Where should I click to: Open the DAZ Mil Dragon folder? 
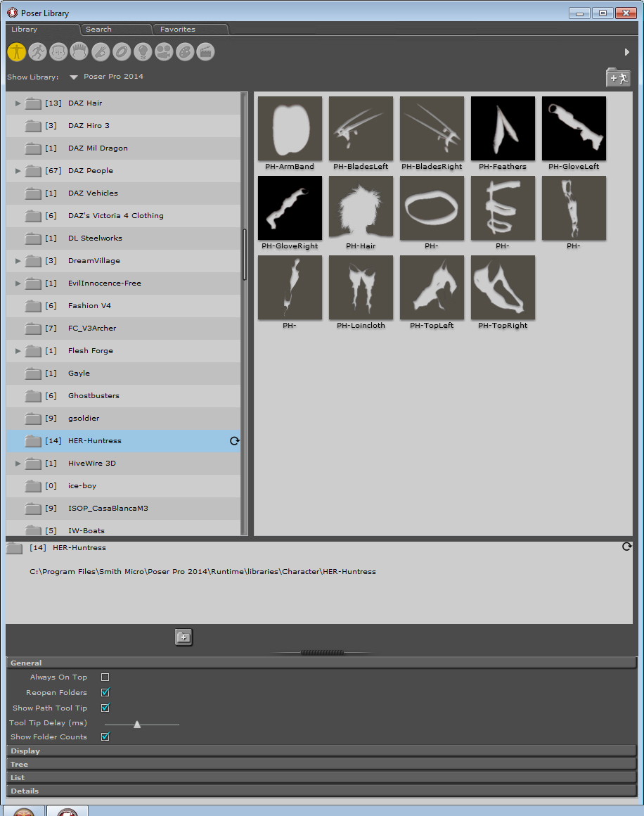[123, 148]
